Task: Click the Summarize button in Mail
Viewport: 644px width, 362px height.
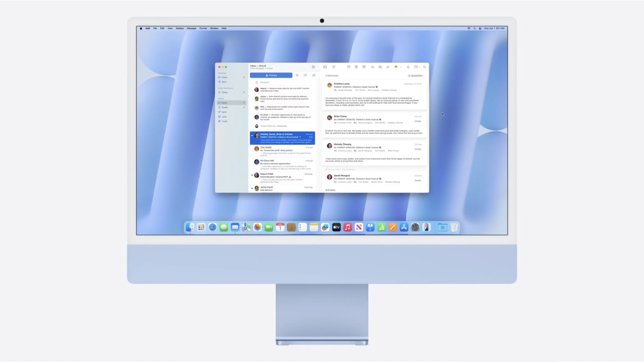Action: click(x=415, y=75)
